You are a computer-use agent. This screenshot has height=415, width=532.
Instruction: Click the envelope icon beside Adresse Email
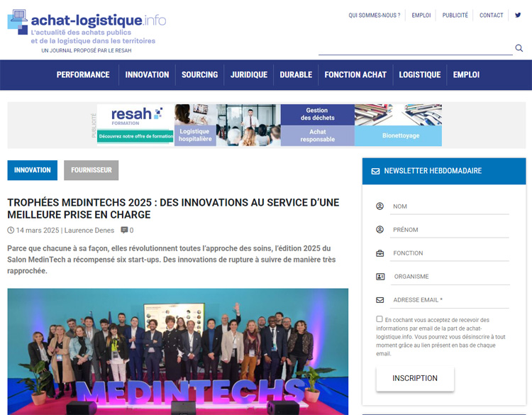pos(380,300)
